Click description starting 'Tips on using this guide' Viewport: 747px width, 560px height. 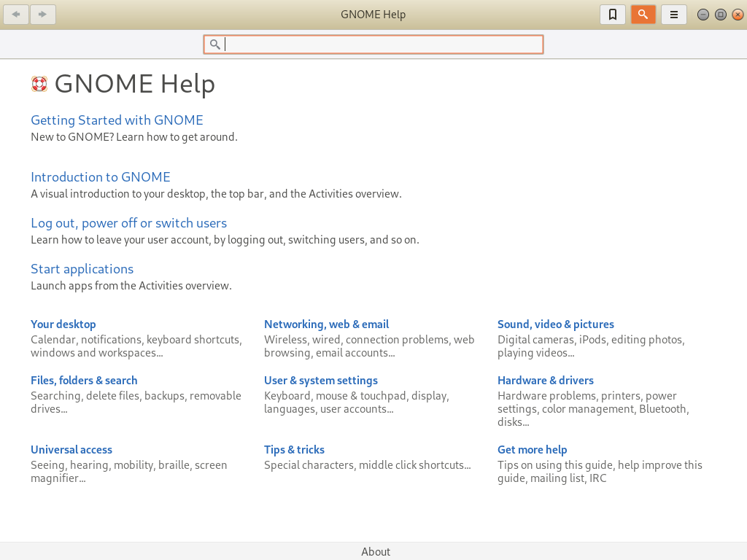point(600,472)
